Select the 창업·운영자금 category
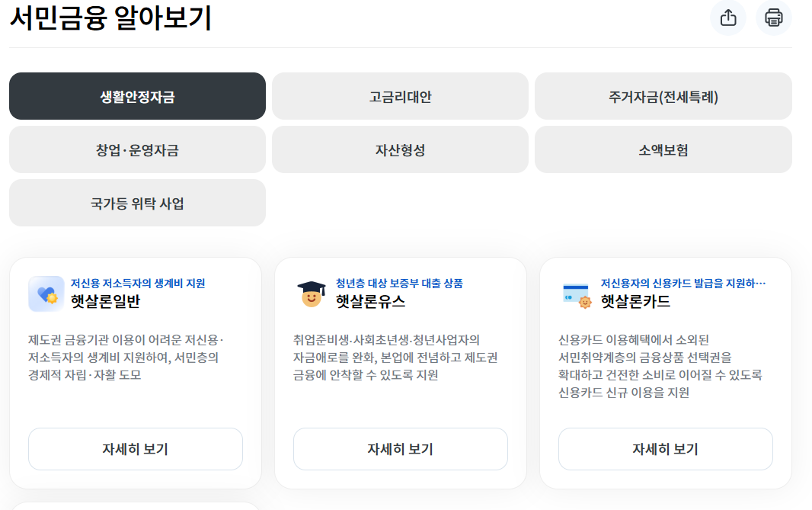This screenshot has height=510, width=812. (137, 149)
